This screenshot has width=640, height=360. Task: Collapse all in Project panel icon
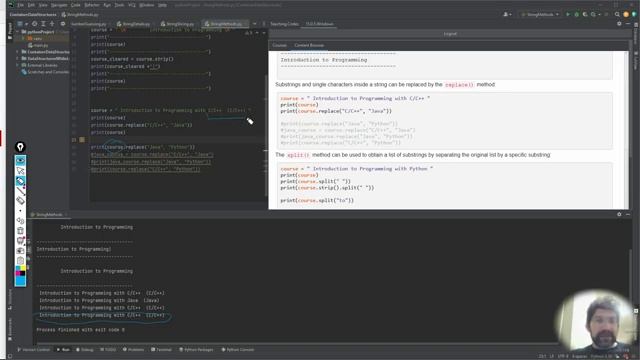(x=52, y=24)
